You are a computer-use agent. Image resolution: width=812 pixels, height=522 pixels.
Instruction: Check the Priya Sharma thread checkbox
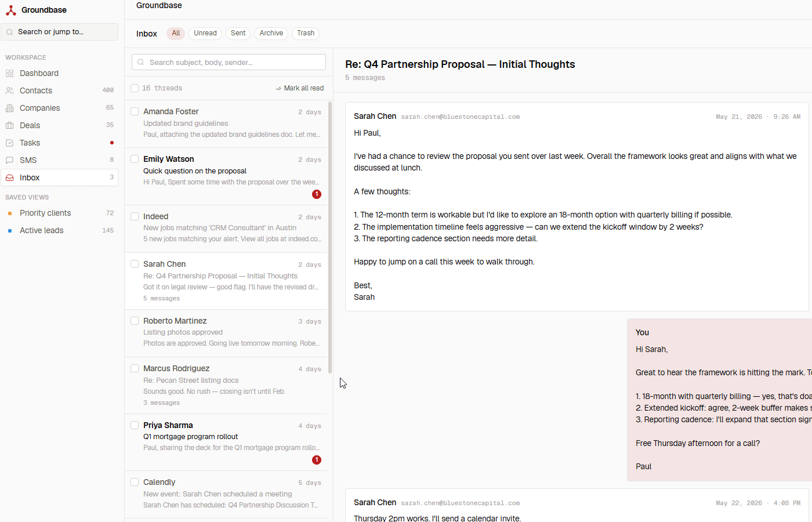135,425
